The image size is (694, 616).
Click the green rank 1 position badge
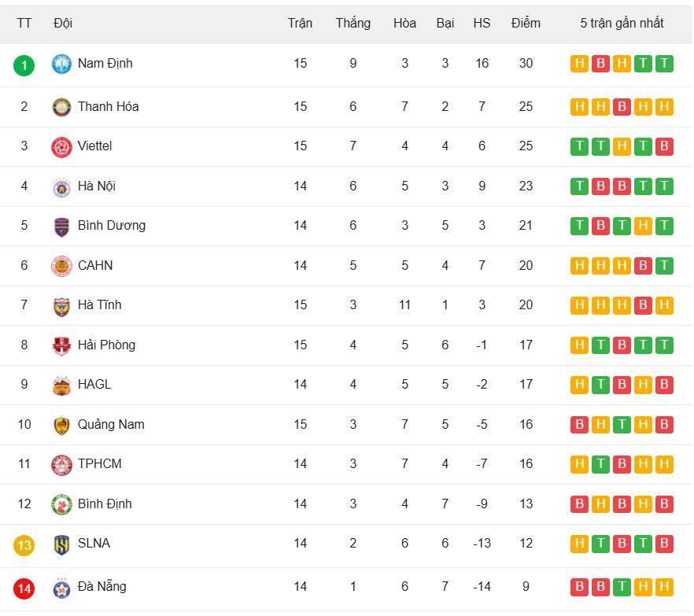click(x=24, y=65)
